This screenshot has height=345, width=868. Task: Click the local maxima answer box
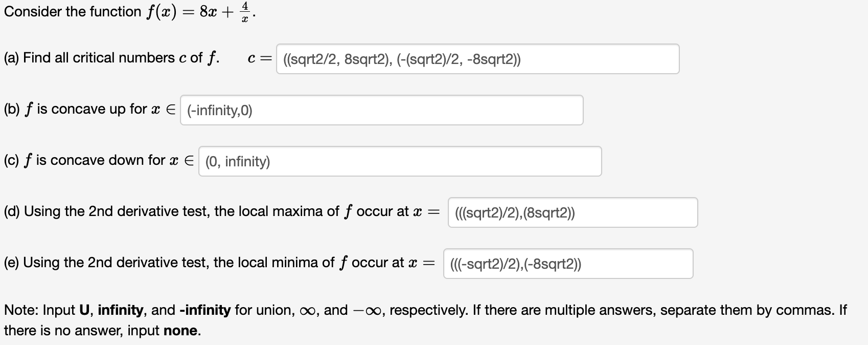[573, 212]
